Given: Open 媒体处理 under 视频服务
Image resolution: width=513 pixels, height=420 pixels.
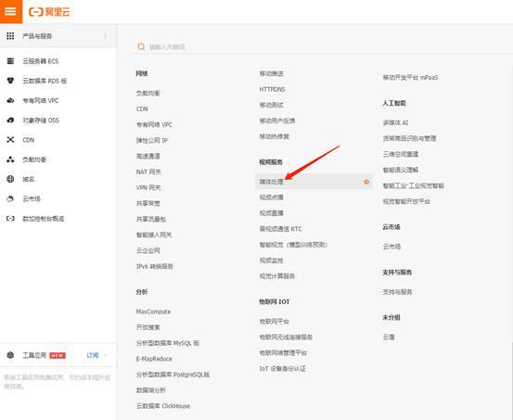Looking at the screenshot, I should [x=271, y=182].
